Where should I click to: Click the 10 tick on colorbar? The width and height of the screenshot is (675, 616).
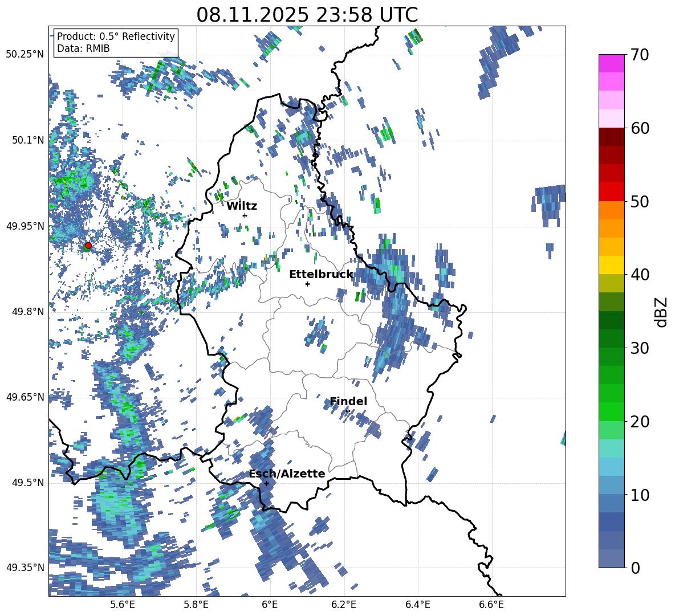pos(639,495)
